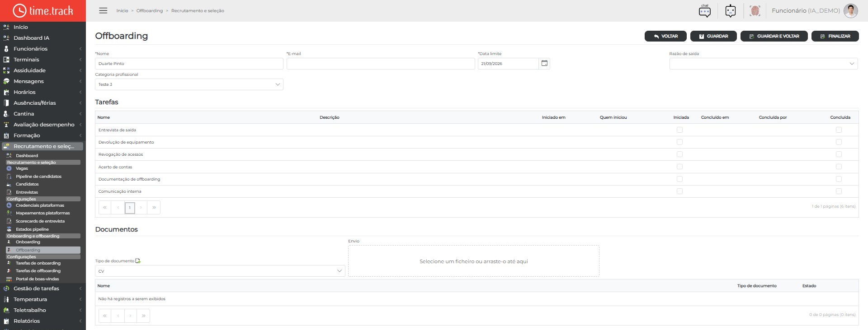The height and width of the screenshot is (330, 868).
Task: Check Concluída for Comunicação interna
Action: (839, 191)
